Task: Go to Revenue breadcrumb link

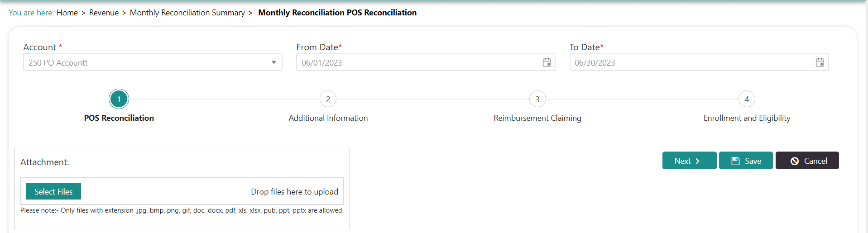Action: coord(104,13)
